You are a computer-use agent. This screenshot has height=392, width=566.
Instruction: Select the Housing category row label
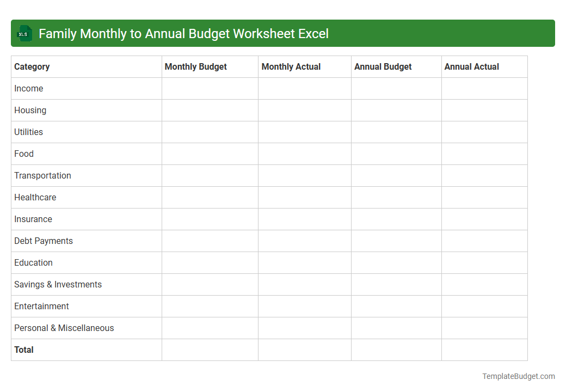[30, 110]
